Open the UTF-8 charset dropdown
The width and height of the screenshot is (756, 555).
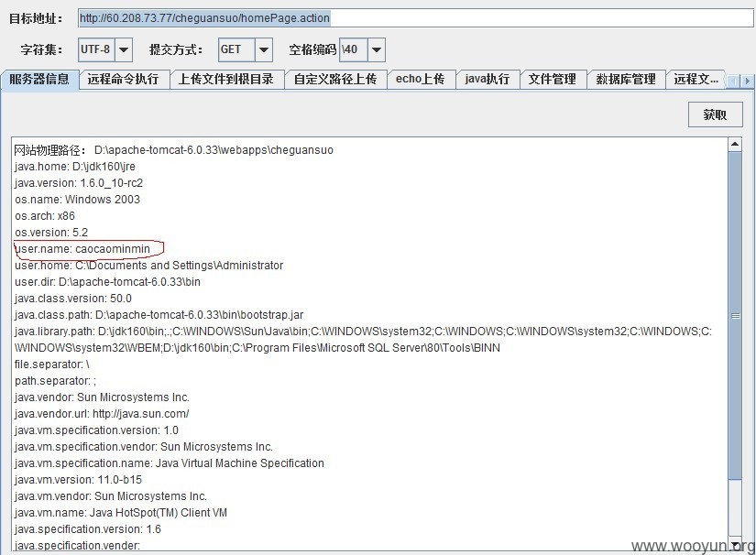124,49
